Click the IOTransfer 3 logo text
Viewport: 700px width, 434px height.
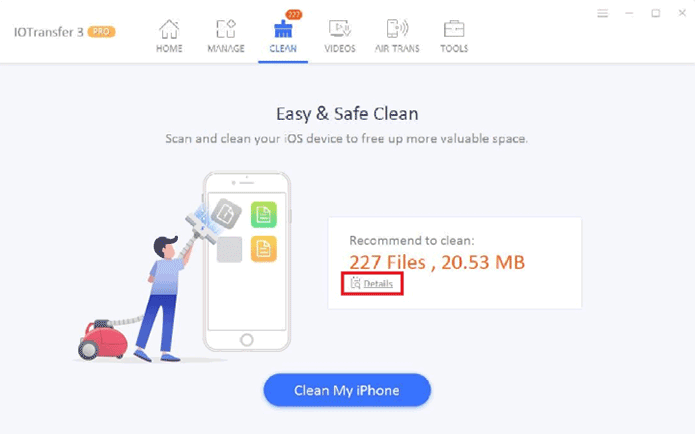pos(49,32)
